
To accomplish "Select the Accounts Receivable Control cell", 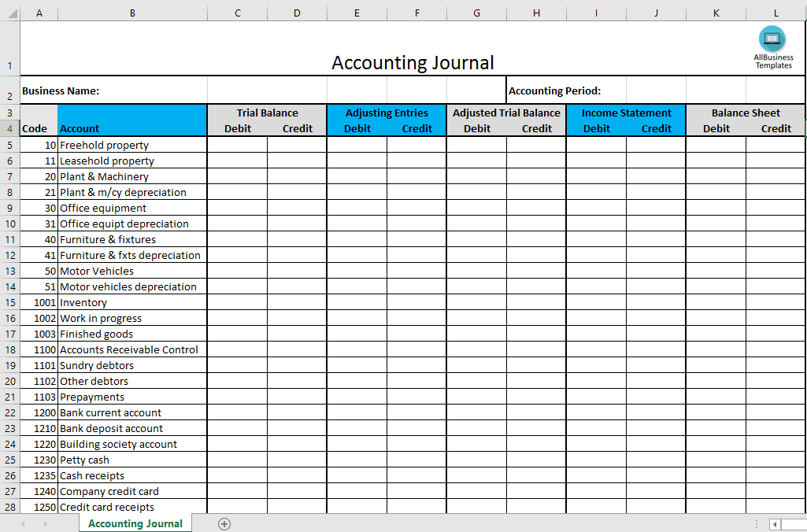I will pyautogui.click(x=129, y=349).
